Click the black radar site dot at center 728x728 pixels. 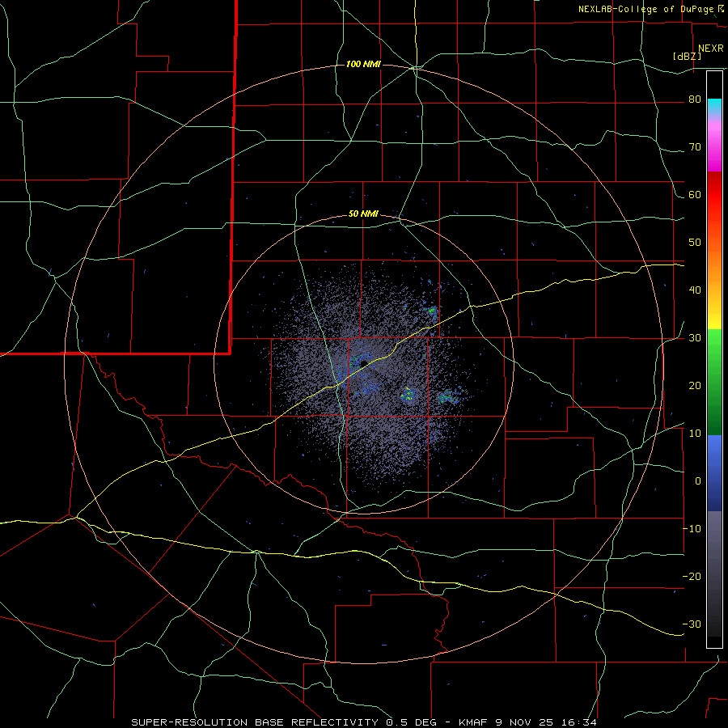point(364,363)
